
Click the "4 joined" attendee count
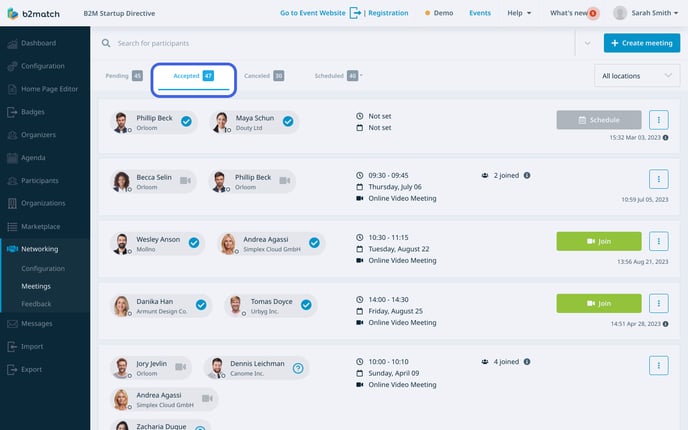tap(506, 362)
